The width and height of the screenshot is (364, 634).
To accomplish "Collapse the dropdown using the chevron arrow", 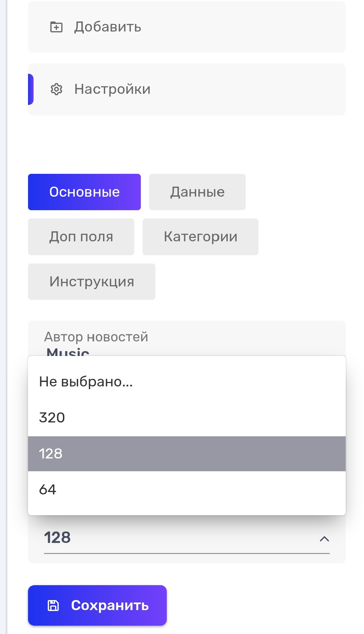I will (x=324, y=539).
